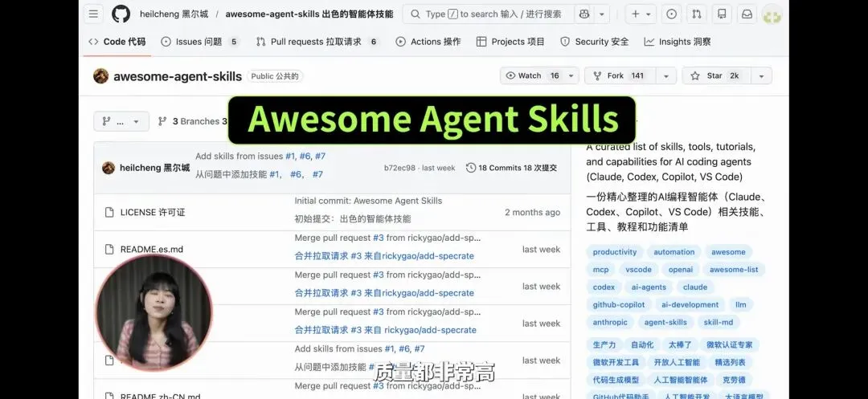The width and height of the screenshot is (868, 399).
Task: Switch to the Issues tab
Action: (x=199, y=42)
